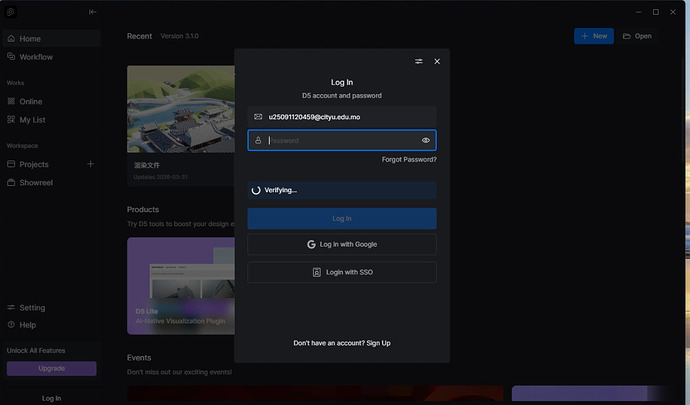Click the Home house icon

point(11,39)
